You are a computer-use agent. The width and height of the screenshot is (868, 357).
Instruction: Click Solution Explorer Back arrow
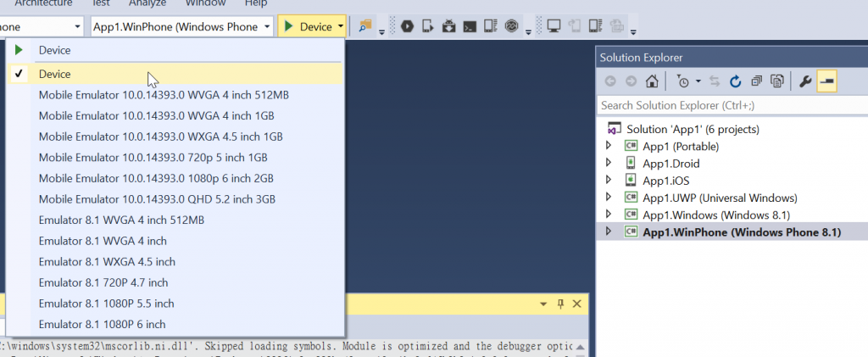point(610,81)
